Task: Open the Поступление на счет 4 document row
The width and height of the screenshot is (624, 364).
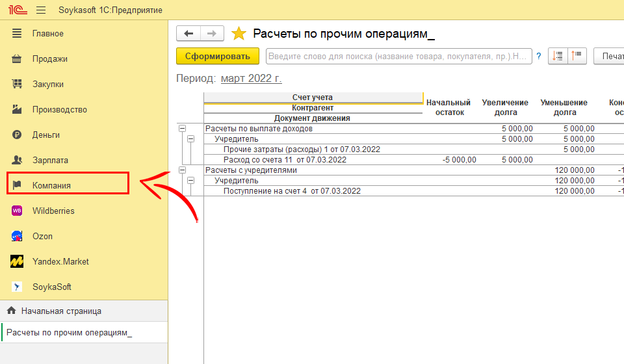Action: click(292, 191)
